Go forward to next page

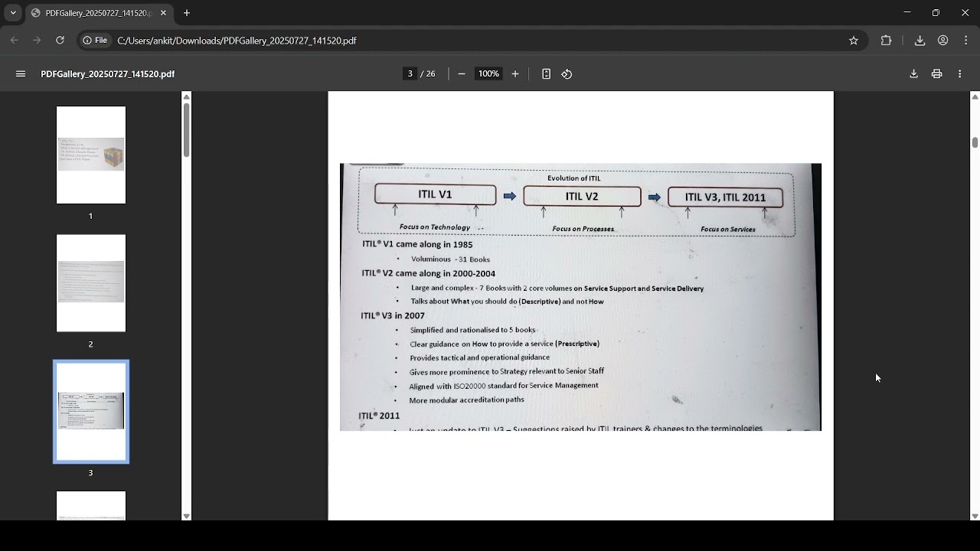(x=37, y=41)
